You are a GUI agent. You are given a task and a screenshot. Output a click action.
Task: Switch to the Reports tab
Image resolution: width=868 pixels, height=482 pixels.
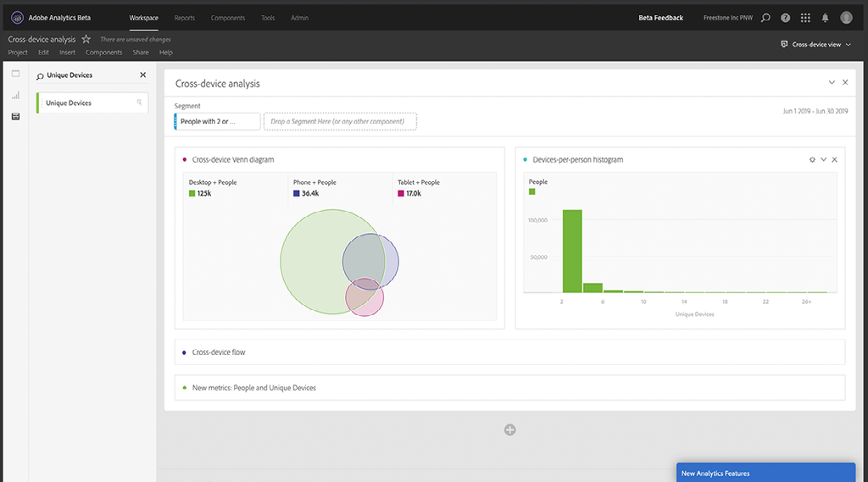(x=184, y=18)
